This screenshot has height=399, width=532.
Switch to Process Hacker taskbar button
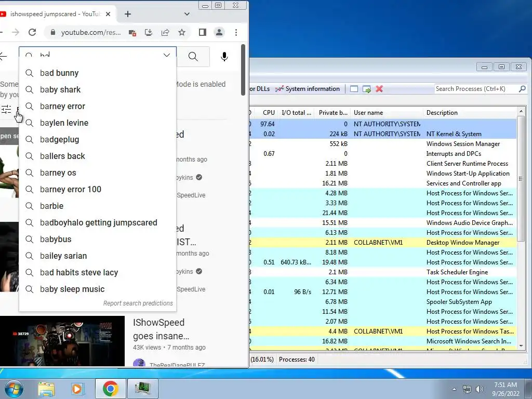coord(142,389)
